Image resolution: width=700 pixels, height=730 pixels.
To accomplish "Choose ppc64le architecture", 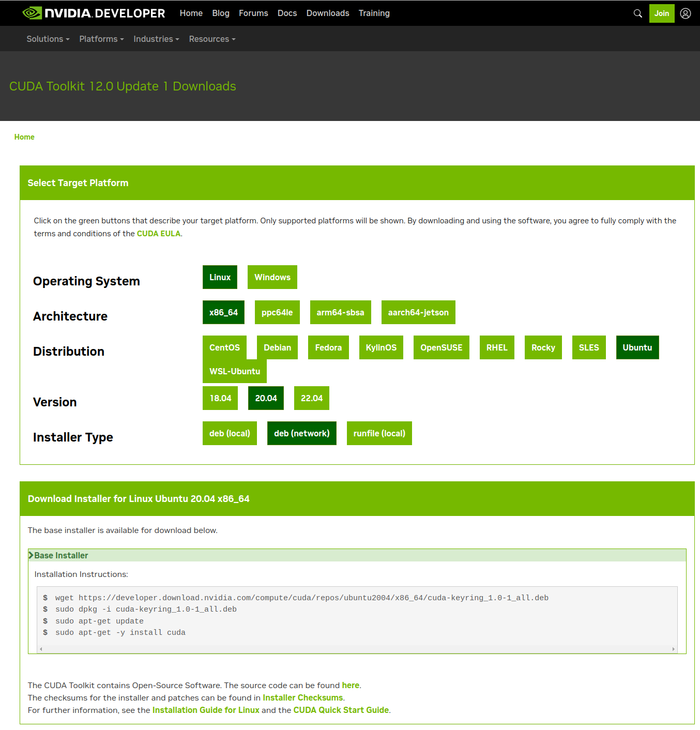I will (277, 312).
